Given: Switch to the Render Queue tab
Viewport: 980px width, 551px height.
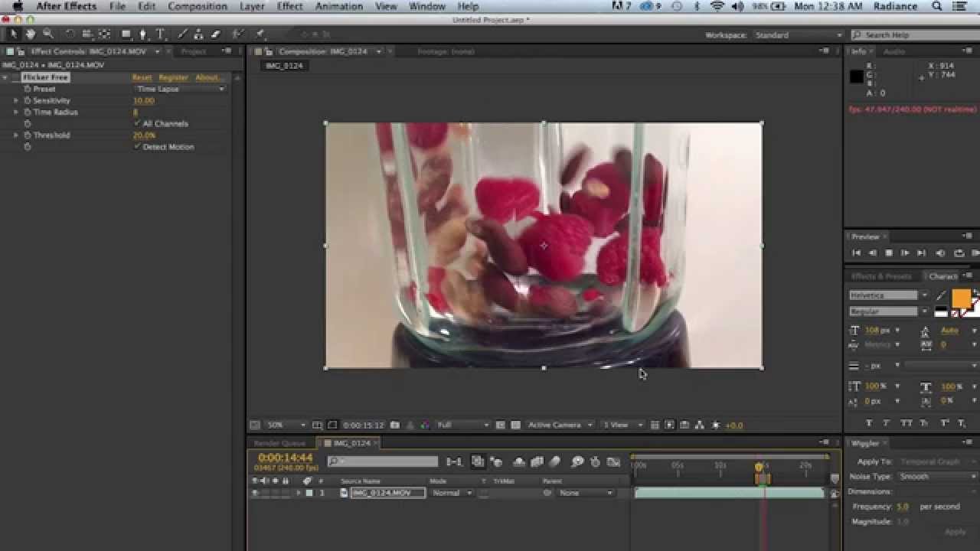Looking at the screenshot, I should [x=279, y=443].
